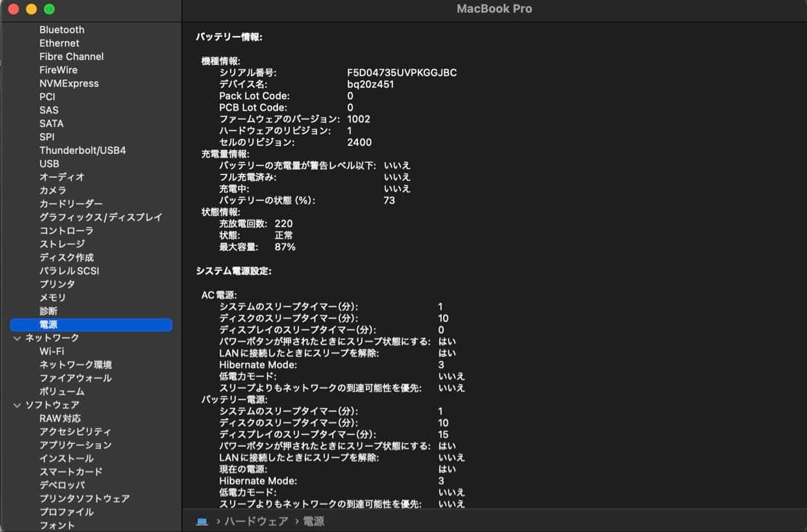Select Bluetooth in the sidebar
Image resolution: width=807 pixels, height=532 pixels.
(x=61, y=29)
